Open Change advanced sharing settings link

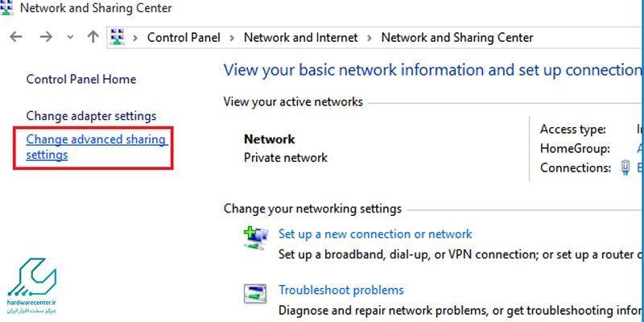(x=97, y=147)
